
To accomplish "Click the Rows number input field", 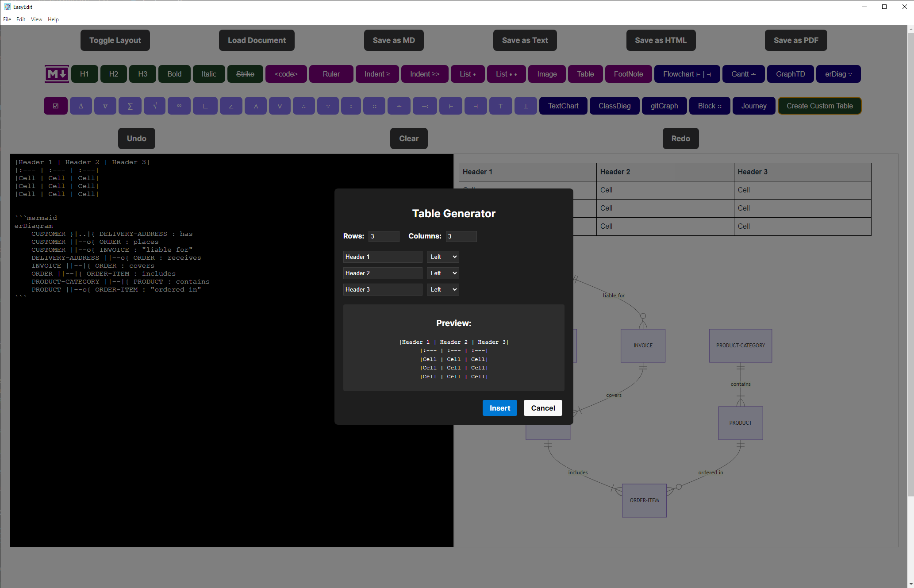I will 384,236.
